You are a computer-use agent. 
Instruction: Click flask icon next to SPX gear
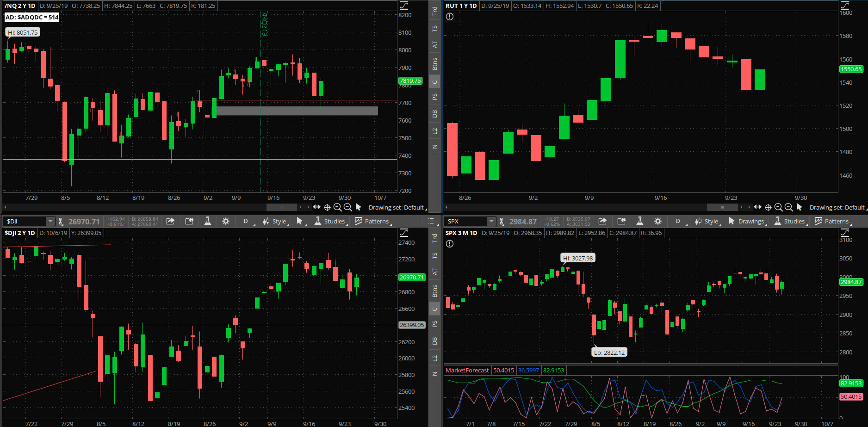point(640,221)
